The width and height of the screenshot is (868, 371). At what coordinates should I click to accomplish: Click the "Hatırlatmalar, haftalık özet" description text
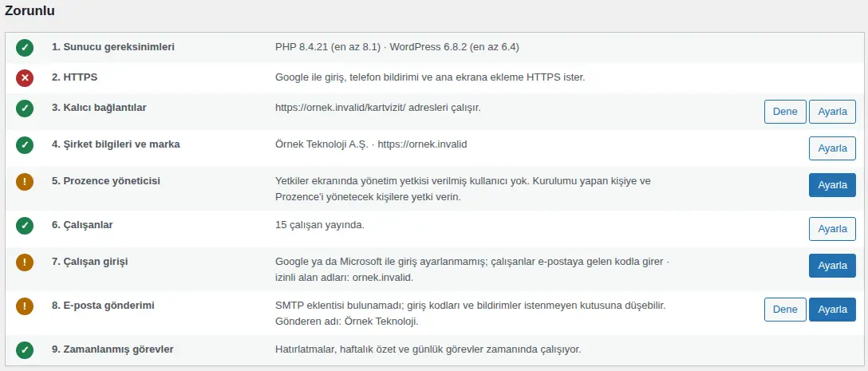tap(428, 349)
